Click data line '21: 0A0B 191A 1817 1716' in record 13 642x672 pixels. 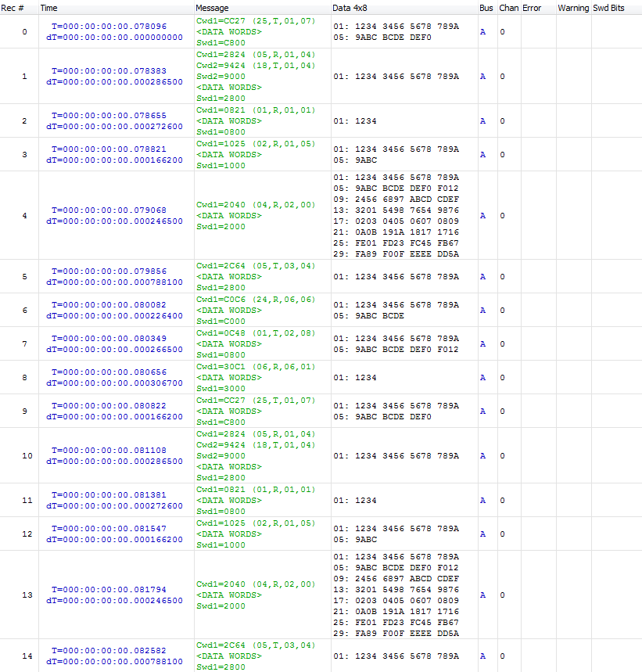pyautogui.click(x=396, y=612)
